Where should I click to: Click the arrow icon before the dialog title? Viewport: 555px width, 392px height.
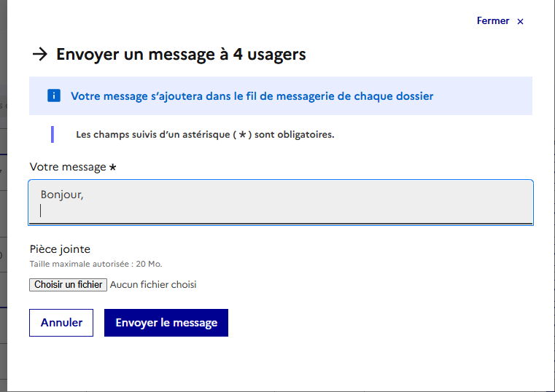click(x=40, y=54)
